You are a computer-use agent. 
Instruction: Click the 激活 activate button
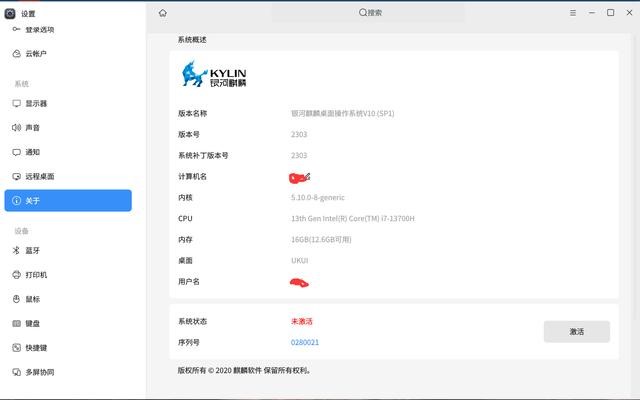pos(577,331)
